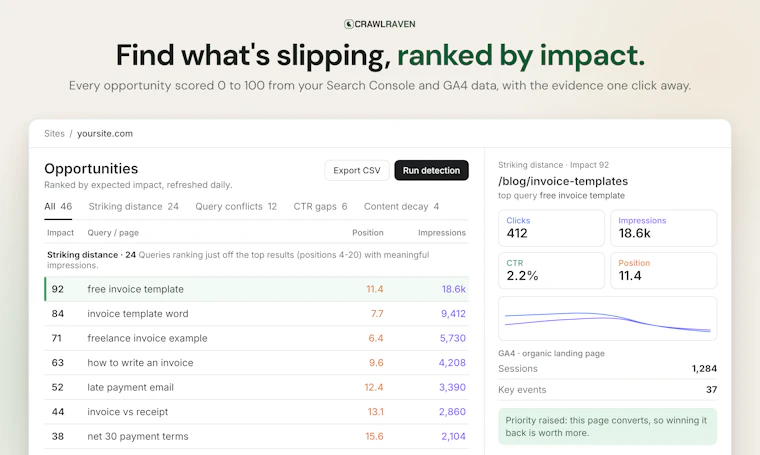Viewport: 760px width, 455px height.
Task: Click the Export CSV button
Action: (x=357, y=171)
